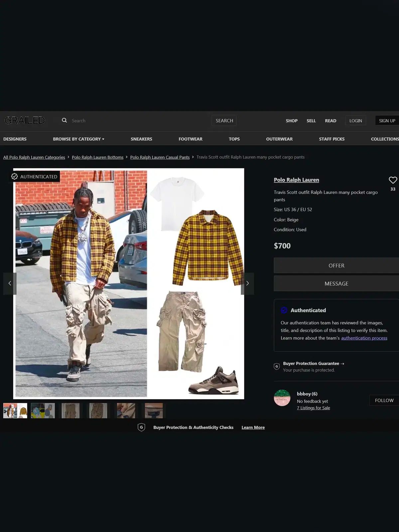The height and width of the screenshot is (532, 399).
Task: Follow the seller bbboy
Action: coord(384,400)
